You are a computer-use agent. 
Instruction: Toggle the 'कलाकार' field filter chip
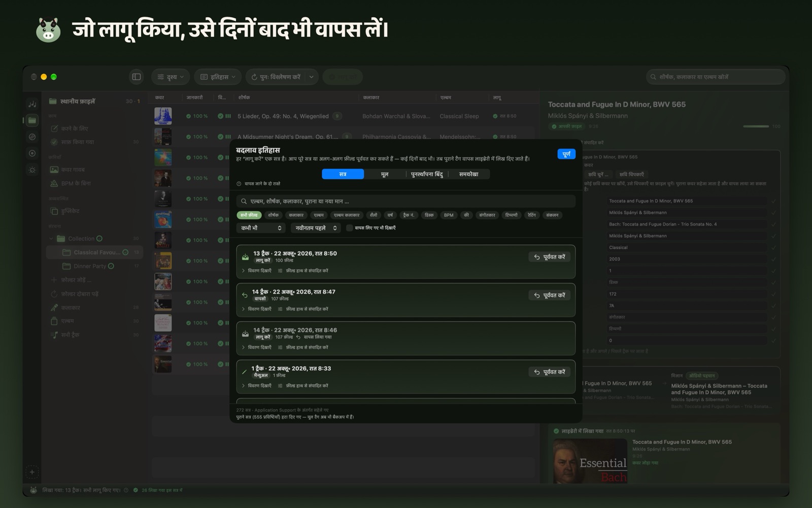[296, 215]
